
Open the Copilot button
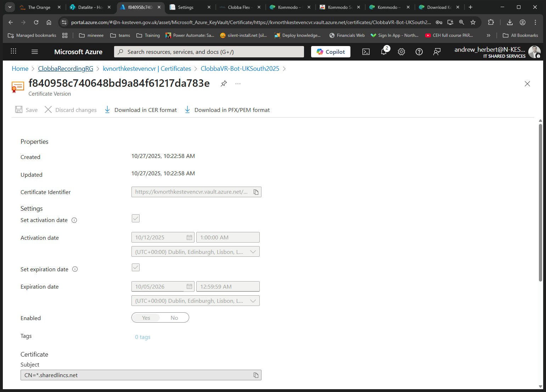pos(331,52)
